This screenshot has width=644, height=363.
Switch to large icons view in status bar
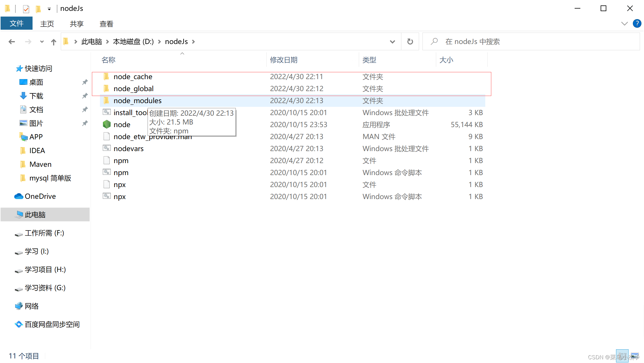click(x=635, y=356)
